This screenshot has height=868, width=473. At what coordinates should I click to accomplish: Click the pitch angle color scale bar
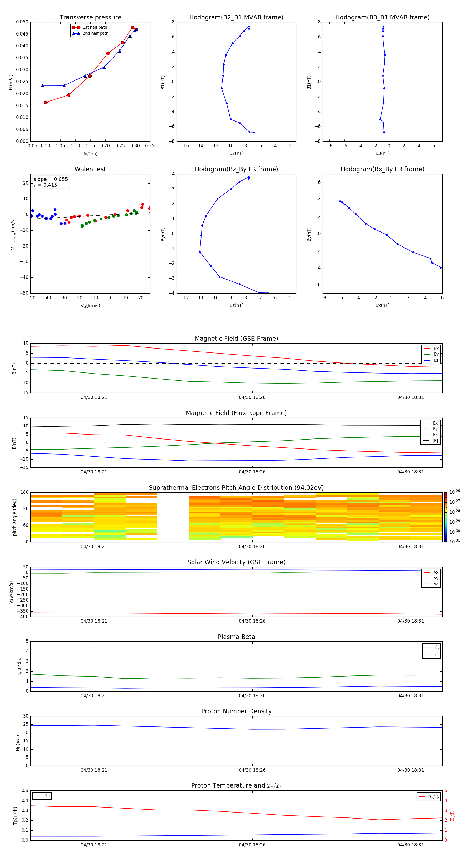tap(445, 517)
